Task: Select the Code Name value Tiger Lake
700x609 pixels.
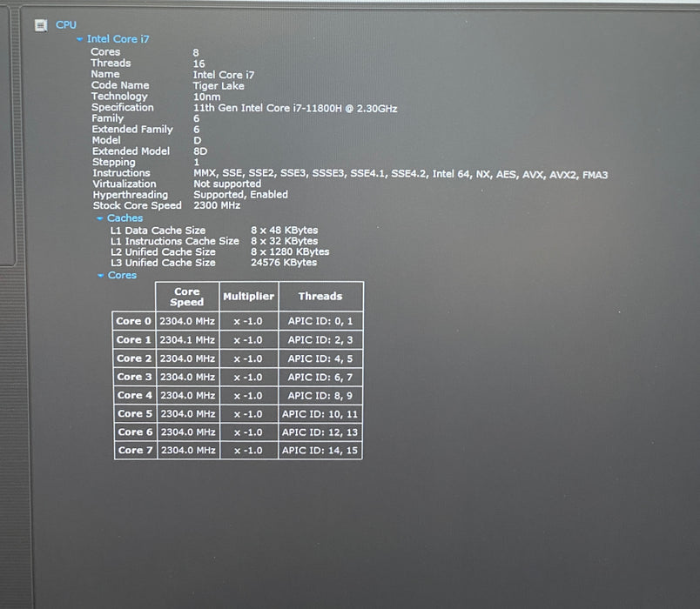Action: [x=219, y=85]
